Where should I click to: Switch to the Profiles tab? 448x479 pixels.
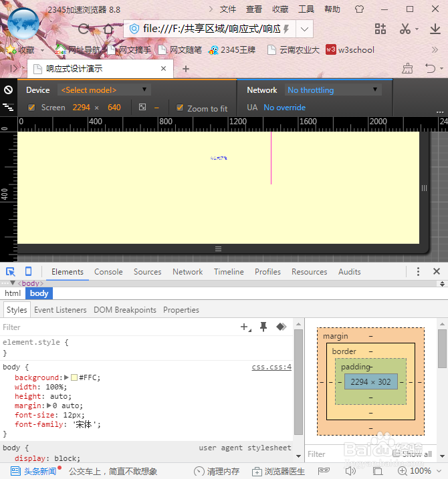pos(267,272)
